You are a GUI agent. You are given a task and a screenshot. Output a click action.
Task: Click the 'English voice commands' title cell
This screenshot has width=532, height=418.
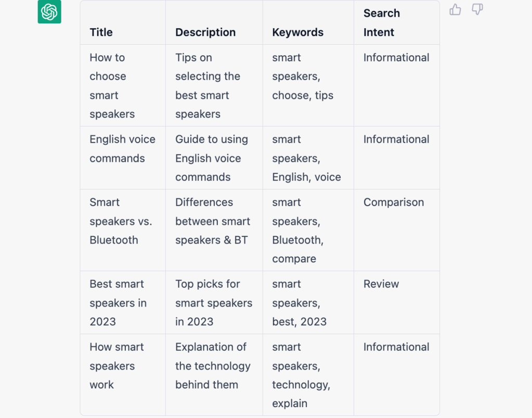pos(122,149)
